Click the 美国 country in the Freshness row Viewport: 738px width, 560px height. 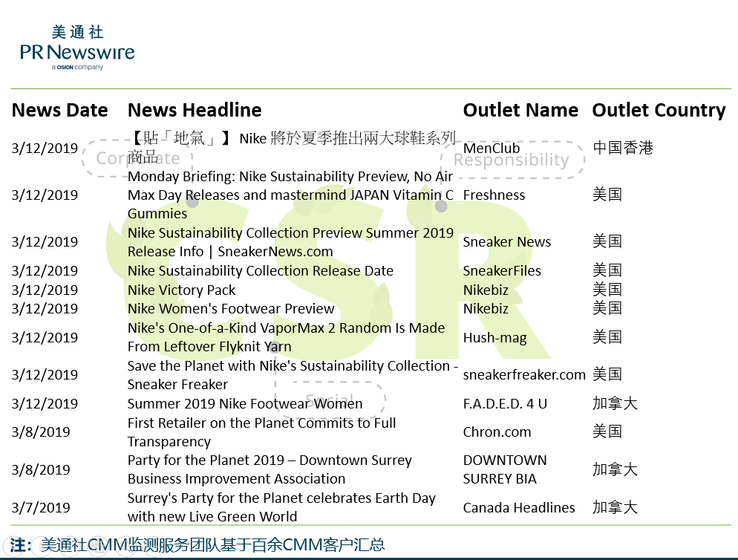(607, 195)
